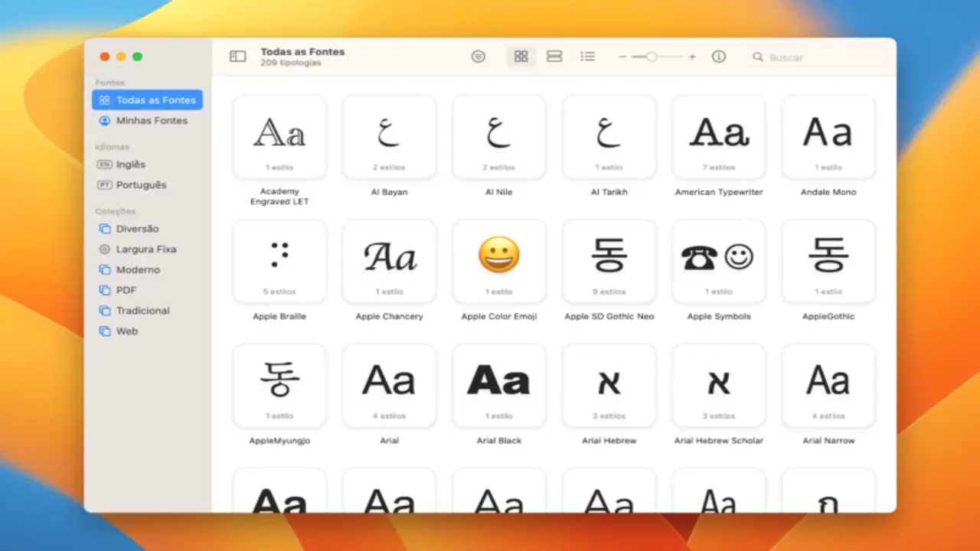Select the AppleGothic font tile
Image resolution: width=980 pixels, height=551 pixels.
point(828,261)
